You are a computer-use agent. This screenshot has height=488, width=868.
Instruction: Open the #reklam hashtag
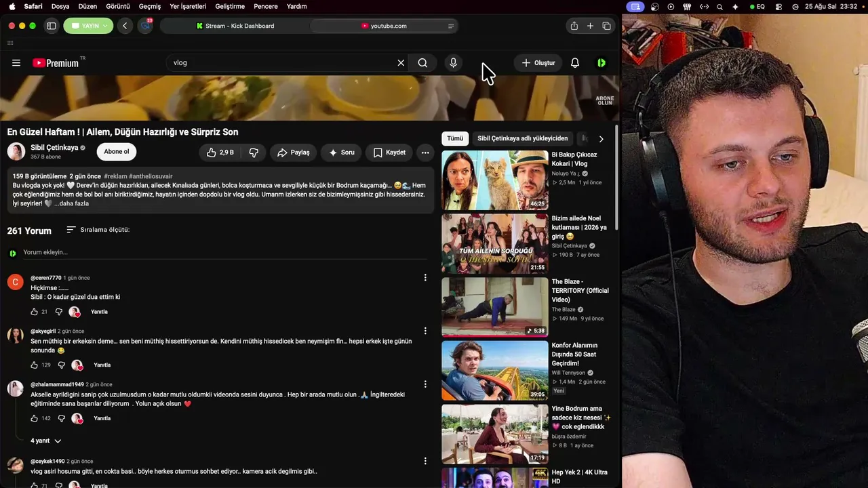click(115, 176)
